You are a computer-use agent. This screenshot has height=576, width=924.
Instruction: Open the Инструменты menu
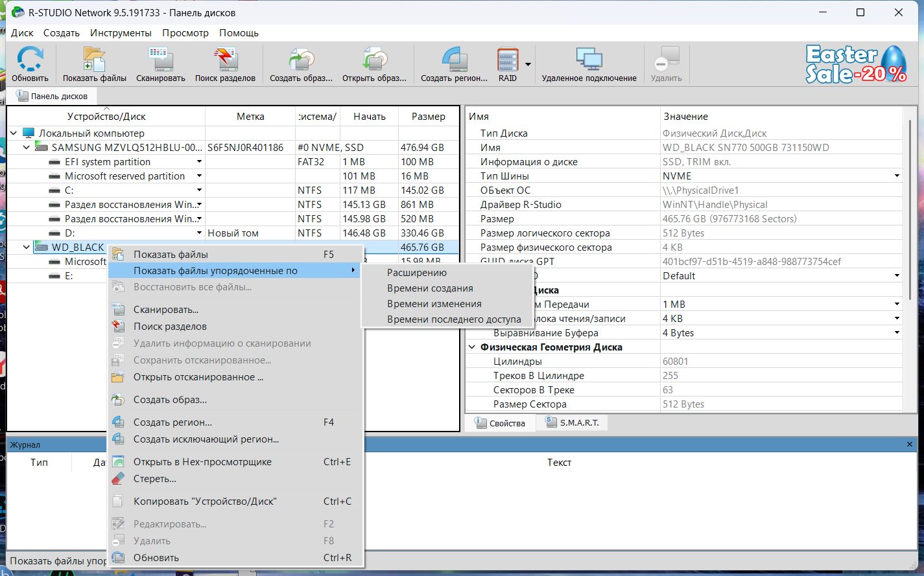(x=121, y=33)
